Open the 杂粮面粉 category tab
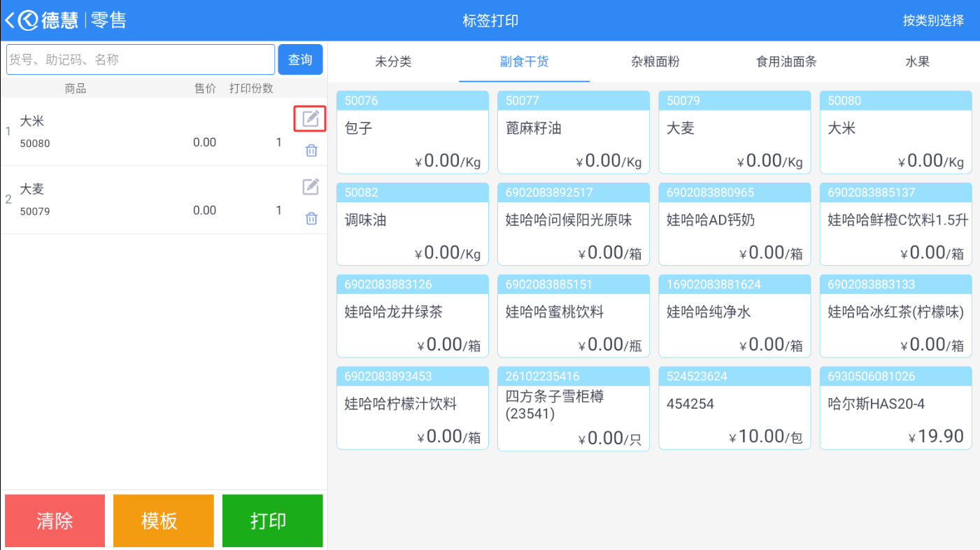This screenshot has height=550, width=980. pyautogui.click(x=655, y=62)
